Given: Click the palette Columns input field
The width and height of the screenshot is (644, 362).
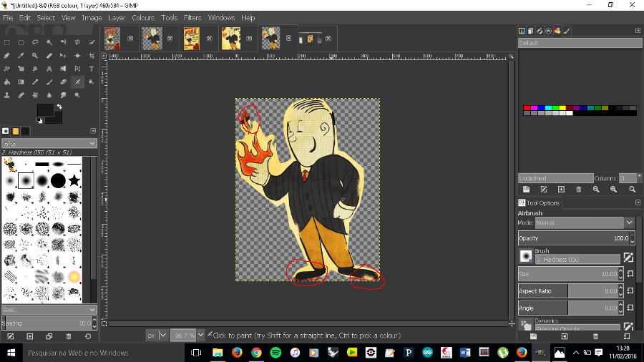Looking at the screenshot, I should 628,178.
